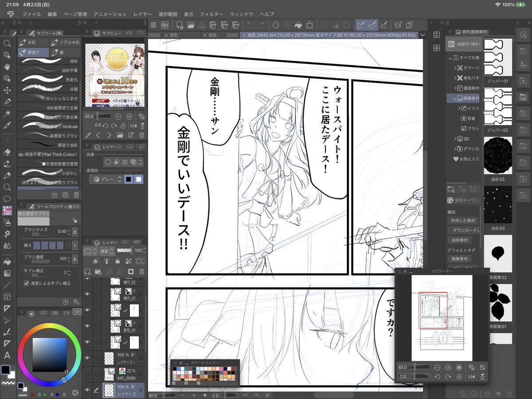Expand ダウンロ folder in material tree
Screen dimensions: 532x399
point(456,149)
